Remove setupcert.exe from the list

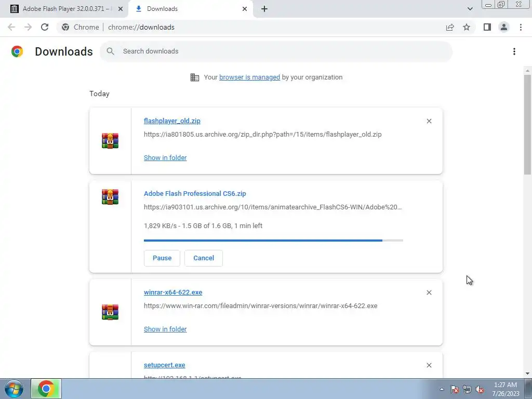point(429,365)
